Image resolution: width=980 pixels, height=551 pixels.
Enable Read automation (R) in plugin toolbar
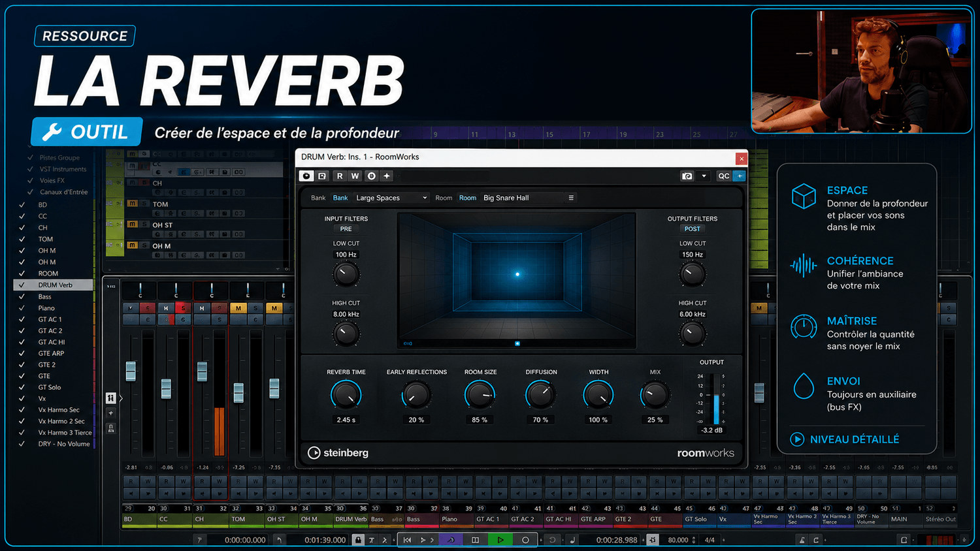click(x=340, y=176)
